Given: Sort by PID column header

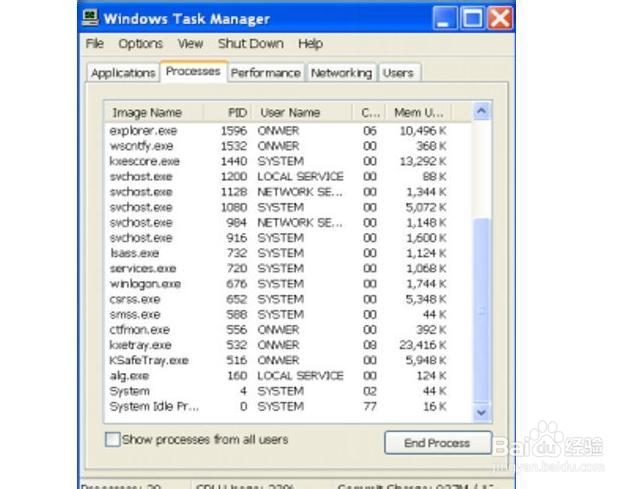Looking at the screenshot, I should [x=227, y=112].
